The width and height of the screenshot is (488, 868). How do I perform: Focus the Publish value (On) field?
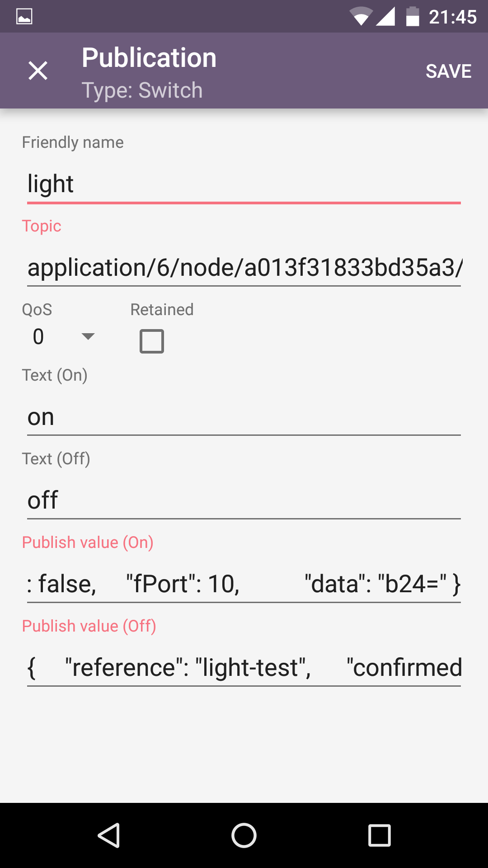[x=244, y=584]
